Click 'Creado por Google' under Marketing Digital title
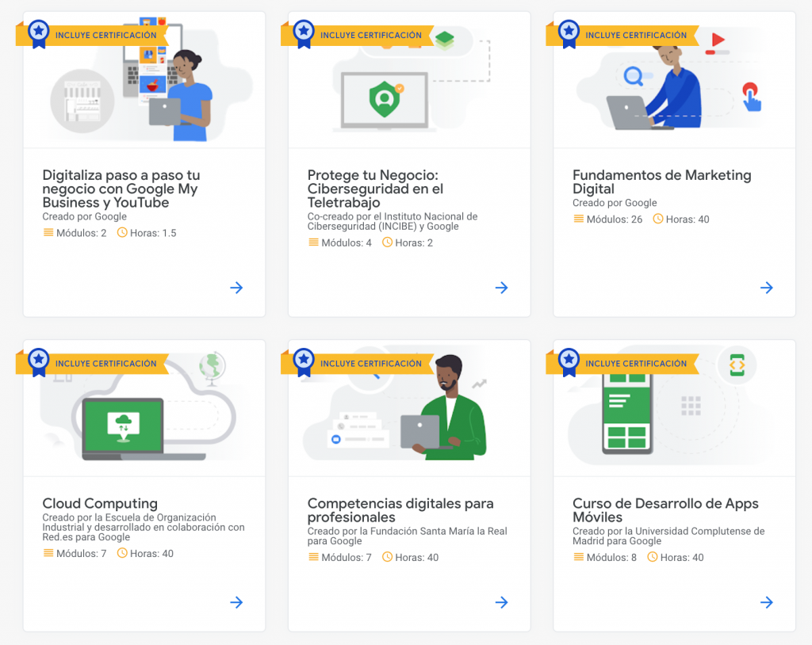812x645 pixels. coord(615,203)
